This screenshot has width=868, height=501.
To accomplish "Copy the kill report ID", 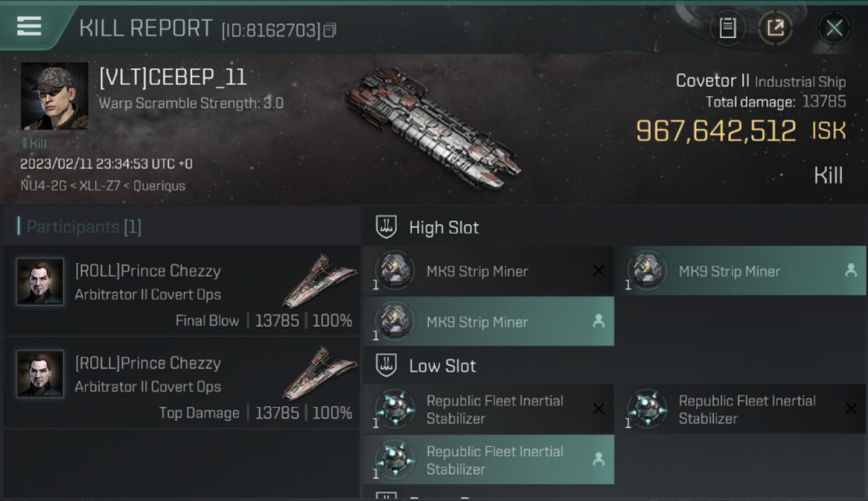I will tap(330, 30).
